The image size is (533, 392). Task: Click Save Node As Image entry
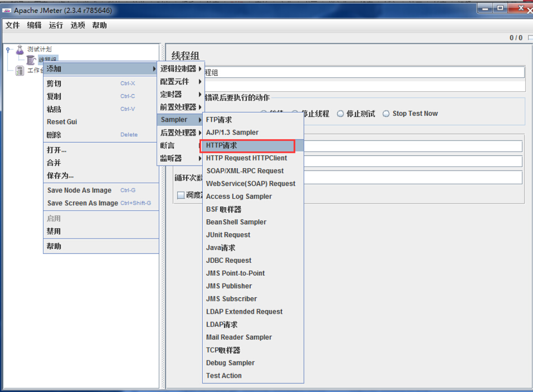click(x=79, y=190)
